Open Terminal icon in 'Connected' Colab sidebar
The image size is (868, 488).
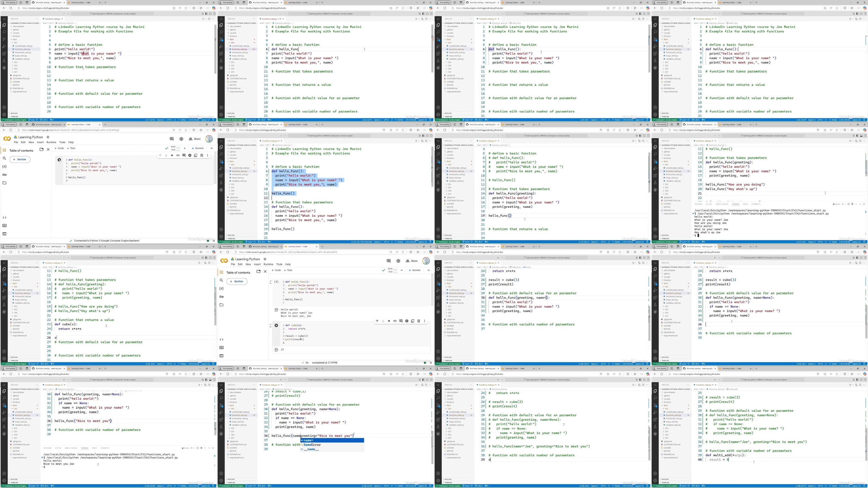(x=4, y=234)
